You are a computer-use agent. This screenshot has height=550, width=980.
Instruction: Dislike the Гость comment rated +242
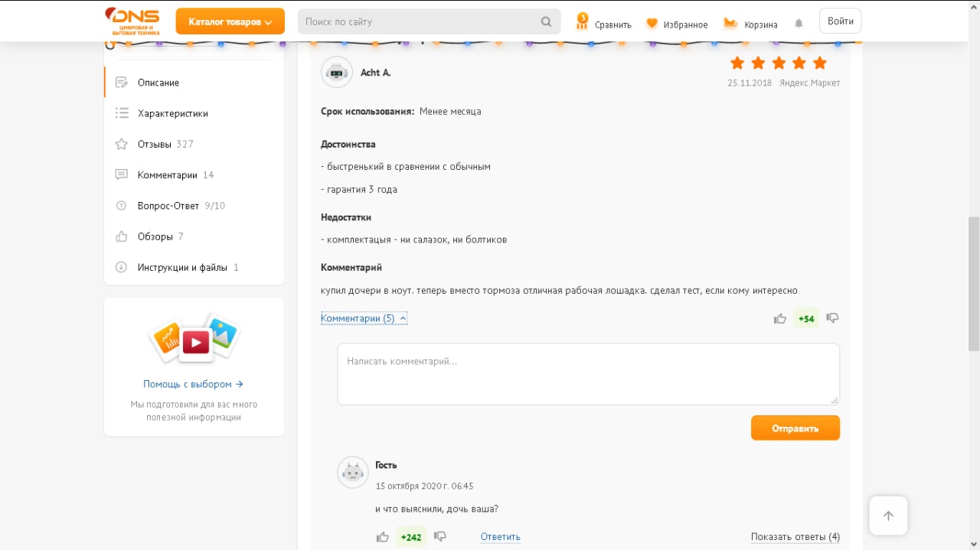point(440,537)
